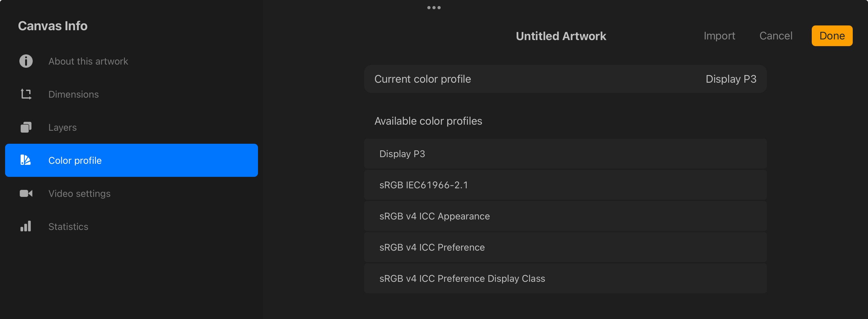Open the Dimensions section

click(x=132, y=94)
